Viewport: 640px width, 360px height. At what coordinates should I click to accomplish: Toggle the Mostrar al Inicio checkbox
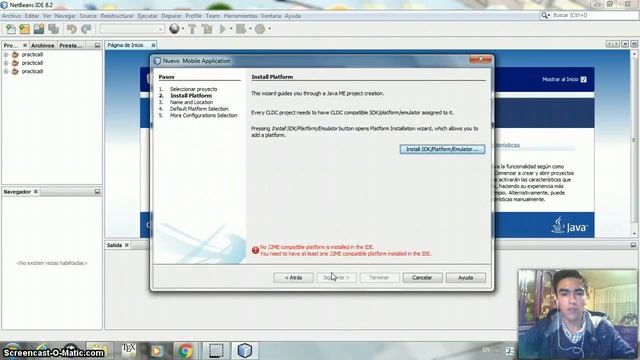point(584,80)
